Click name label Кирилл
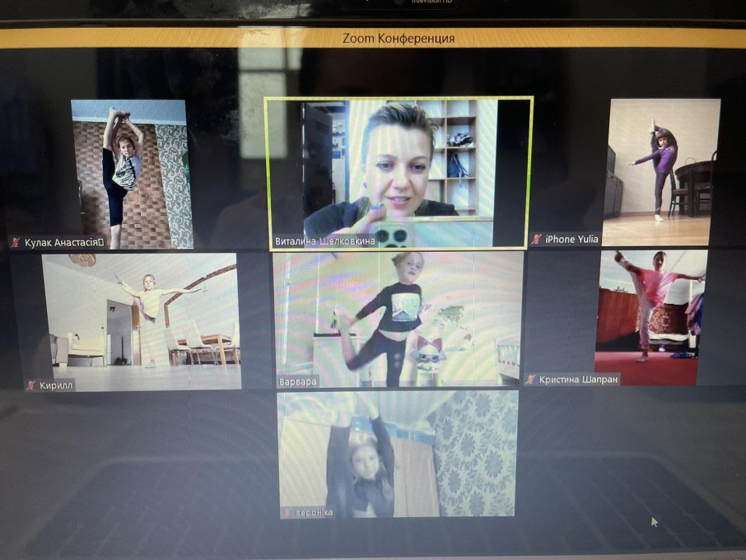 coord(56,385)
